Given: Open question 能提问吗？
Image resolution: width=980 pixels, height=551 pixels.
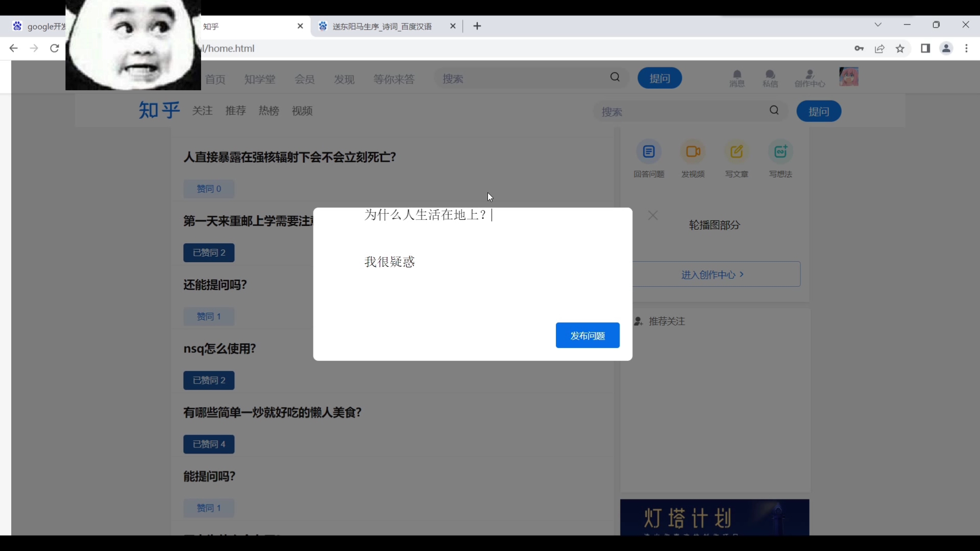Looking at the screenshot, I should [209, 476].
